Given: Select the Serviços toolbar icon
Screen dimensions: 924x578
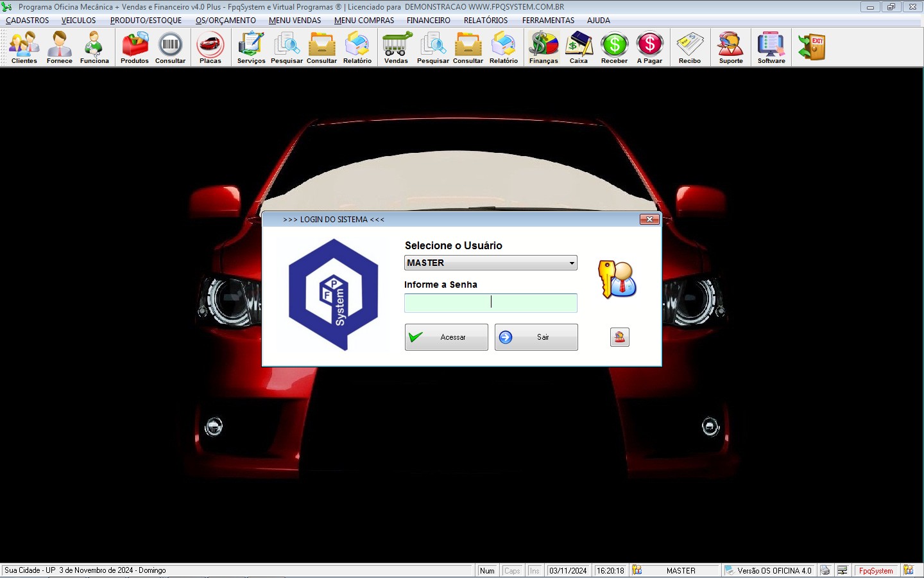Looking at the screenshot, I should tap(251, 48).
